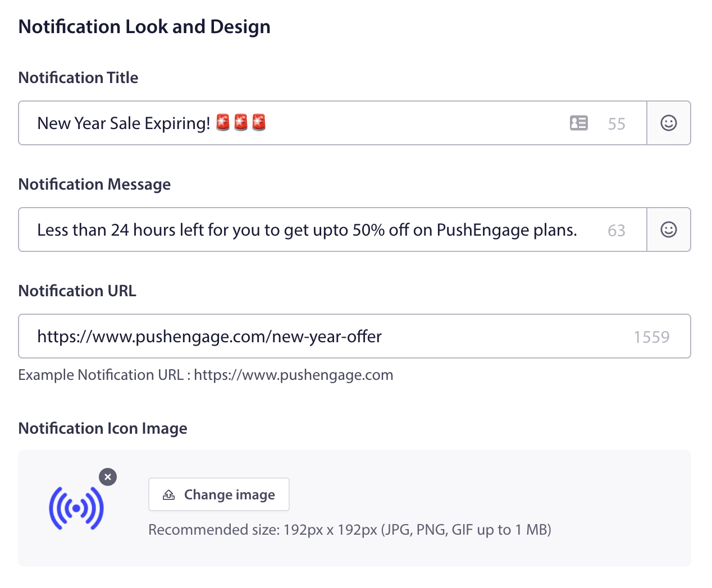
Task: Click the Notification Title label
Action: point(78,77)
